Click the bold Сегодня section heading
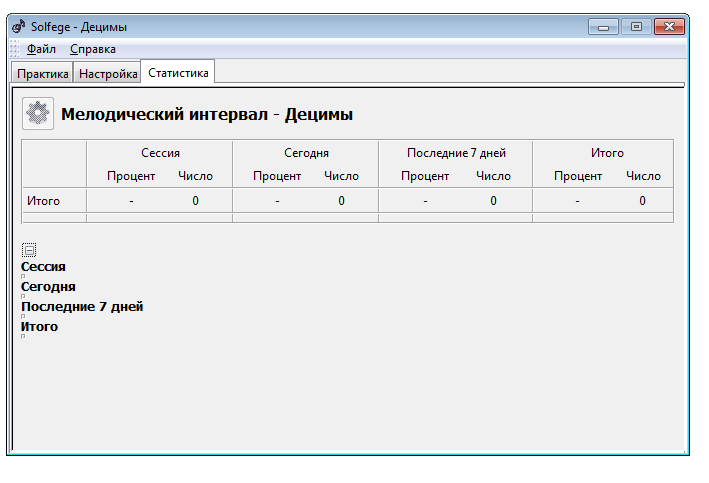 (x=48, y=287)
